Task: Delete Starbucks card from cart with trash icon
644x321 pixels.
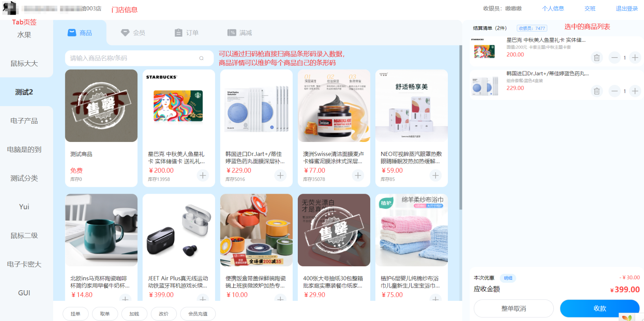Action: coord(597,58)
